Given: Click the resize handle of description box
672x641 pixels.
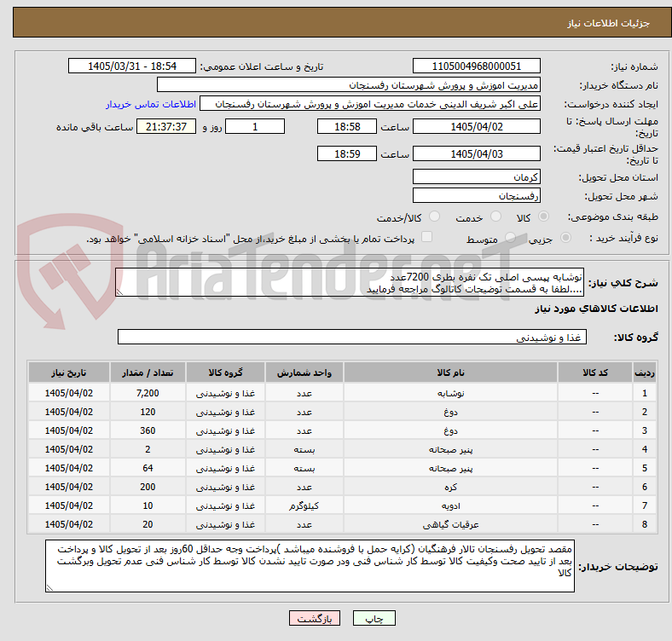Looking at the screenshot, I should click(x=119, y=292).
